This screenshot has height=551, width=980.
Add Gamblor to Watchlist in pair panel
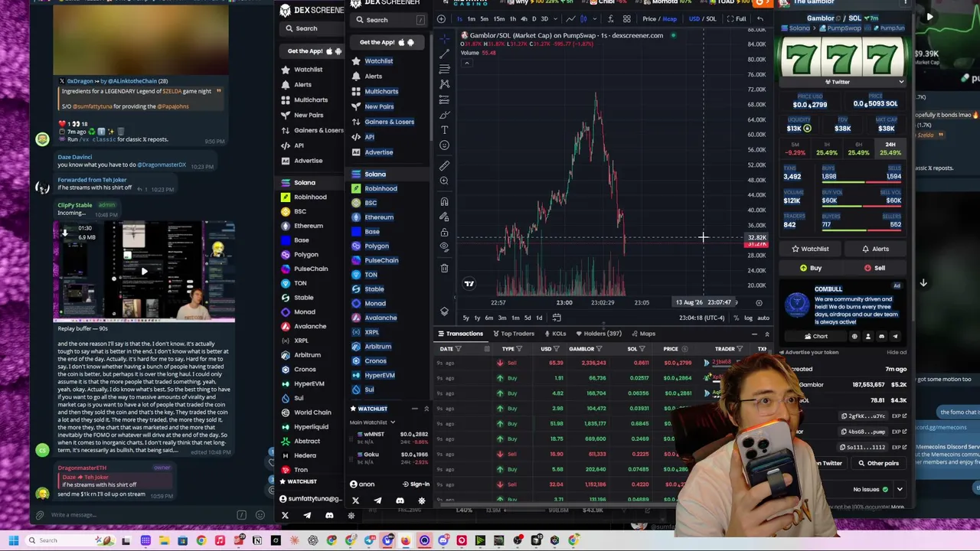[810, 249]
